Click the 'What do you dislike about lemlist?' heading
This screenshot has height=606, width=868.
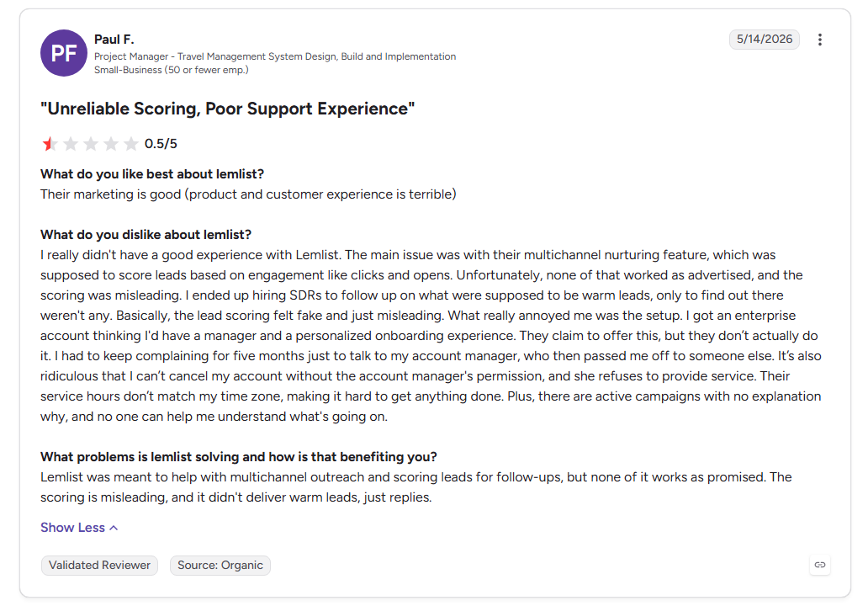[x=146, y=234]
